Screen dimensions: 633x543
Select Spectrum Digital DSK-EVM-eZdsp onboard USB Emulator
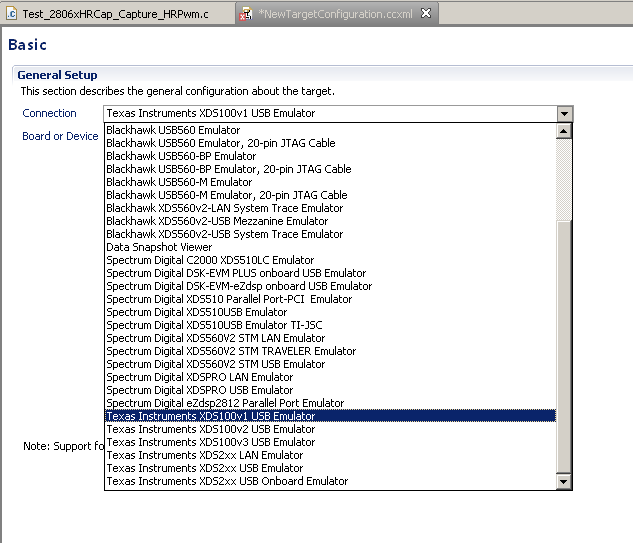pos(330,286)
